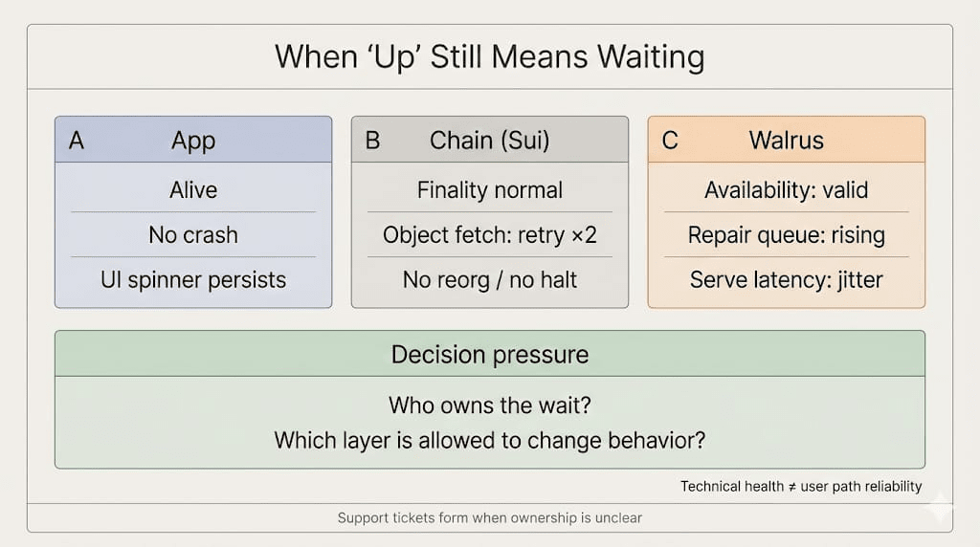
Task: Click the letter B panel label
Action: tap(373, 141)
